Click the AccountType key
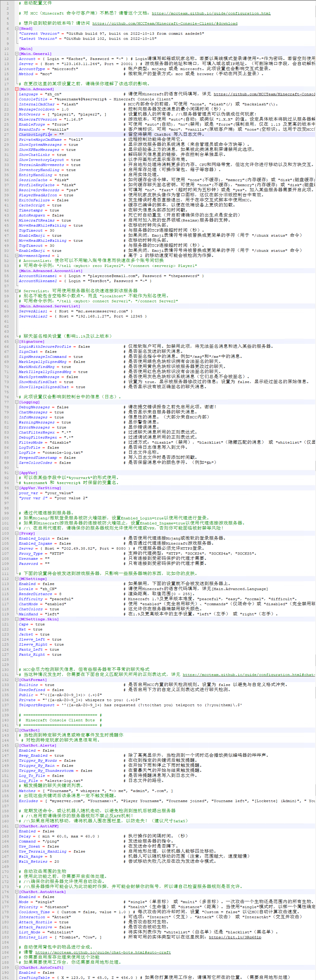This screenshot has height=980, width=316. pyautogui.click(x=32, y=69)
